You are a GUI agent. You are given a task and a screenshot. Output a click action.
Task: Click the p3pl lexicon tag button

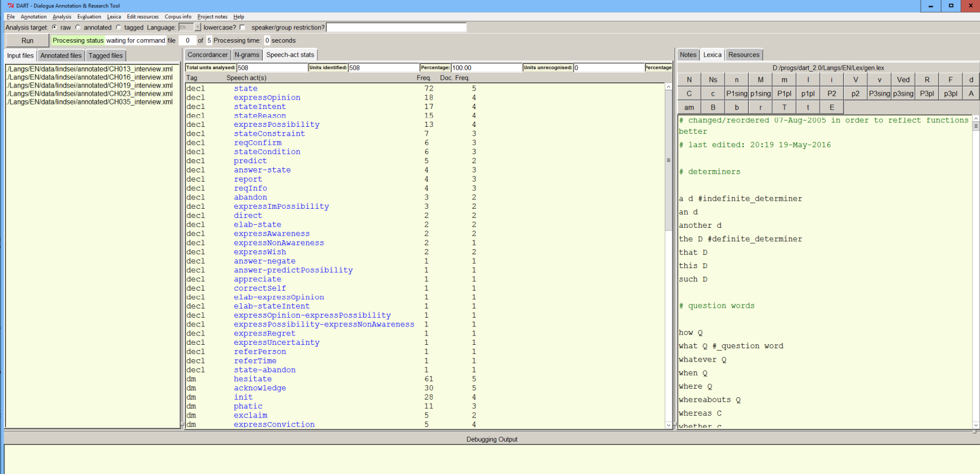pos(950,93)
